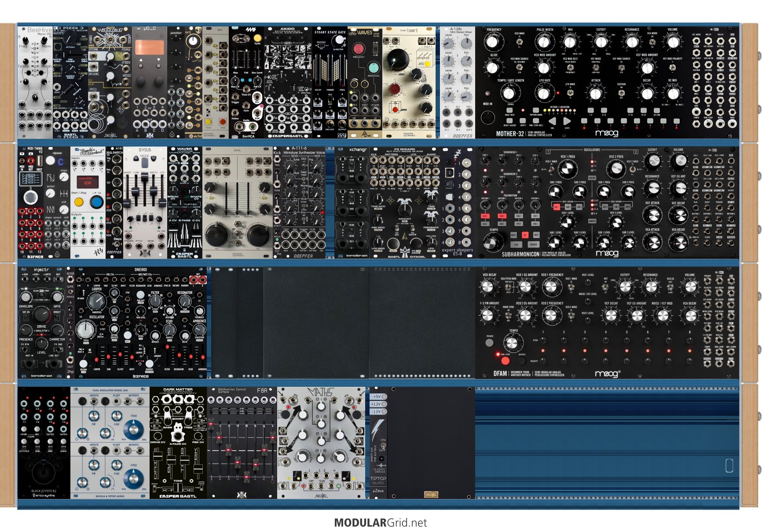Click the red EG button on Subharmonicon
Viewport: 762px width, 532px height.
pos(524,235)
